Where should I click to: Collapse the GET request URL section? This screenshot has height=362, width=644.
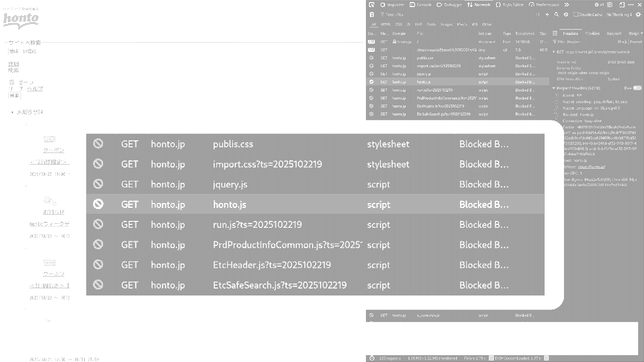click(554, 52)
